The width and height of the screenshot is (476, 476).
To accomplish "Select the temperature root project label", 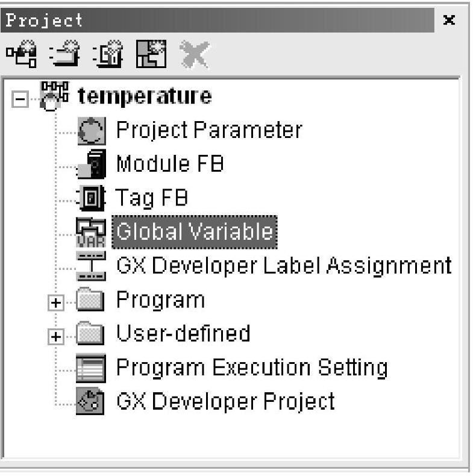I will pos(145,96).
